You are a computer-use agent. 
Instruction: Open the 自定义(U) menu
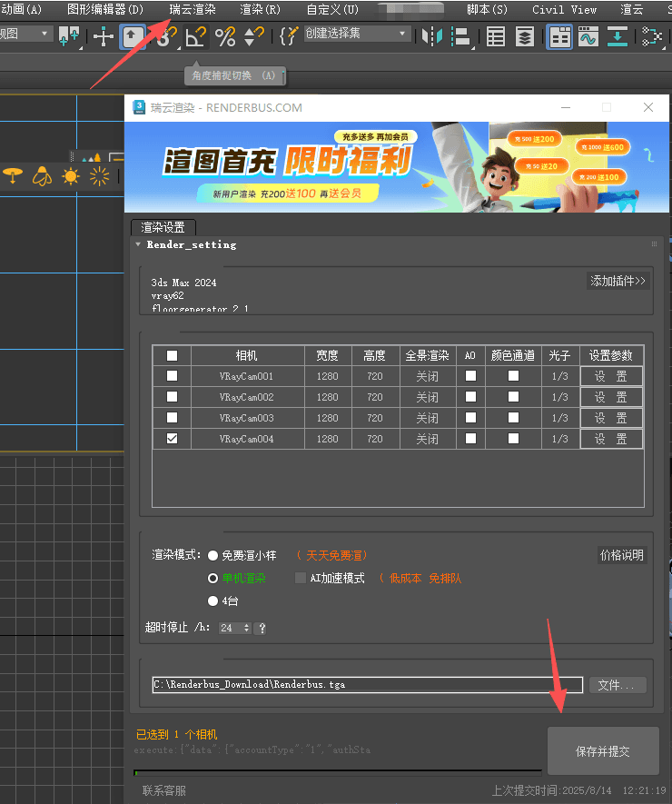pyautogui.click(x=332, y=9)
